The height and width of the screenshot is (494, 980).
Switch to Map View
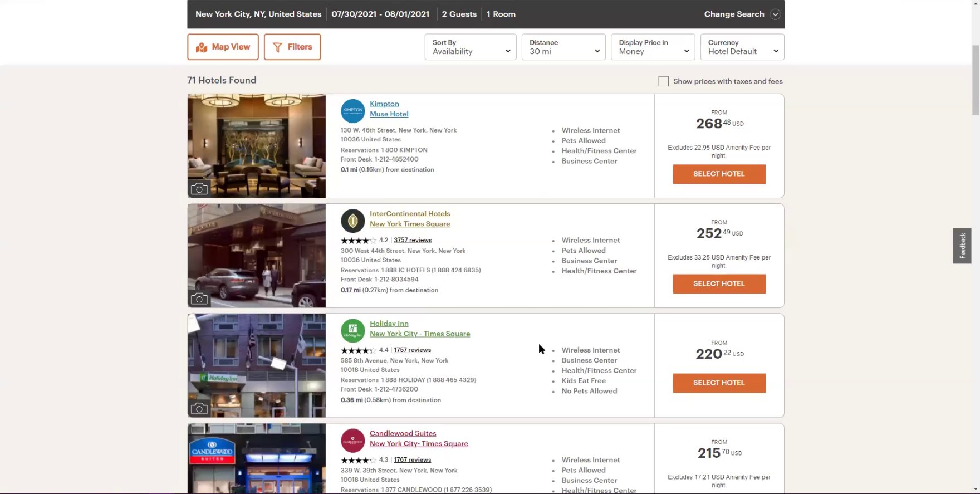(223, 47)
